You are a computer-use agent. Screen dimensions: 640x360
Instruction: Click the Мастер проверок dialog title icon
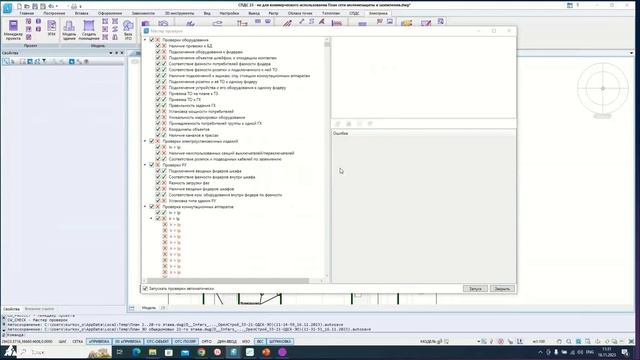click(x=147, y=31)
